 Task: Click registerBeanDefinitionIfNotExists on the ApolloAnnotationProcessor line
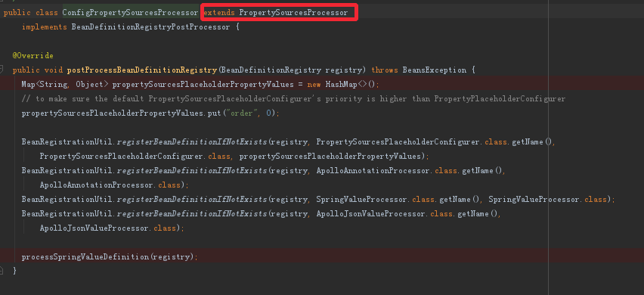point(192,170)
